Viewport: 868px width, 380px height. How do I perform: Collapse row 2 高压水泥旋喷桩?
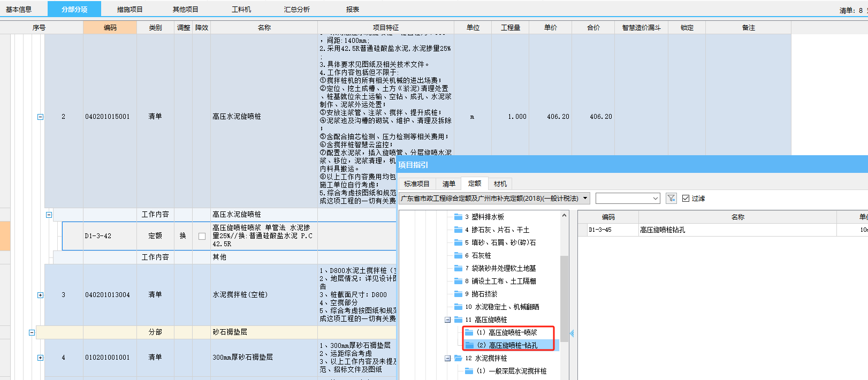coord(40,117)
